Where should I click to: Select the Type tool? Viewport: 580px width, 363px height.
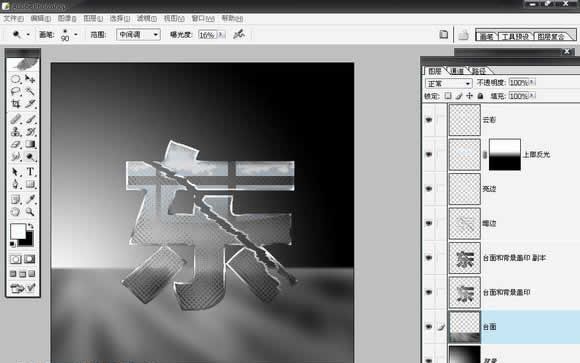[x=30, y=172]
